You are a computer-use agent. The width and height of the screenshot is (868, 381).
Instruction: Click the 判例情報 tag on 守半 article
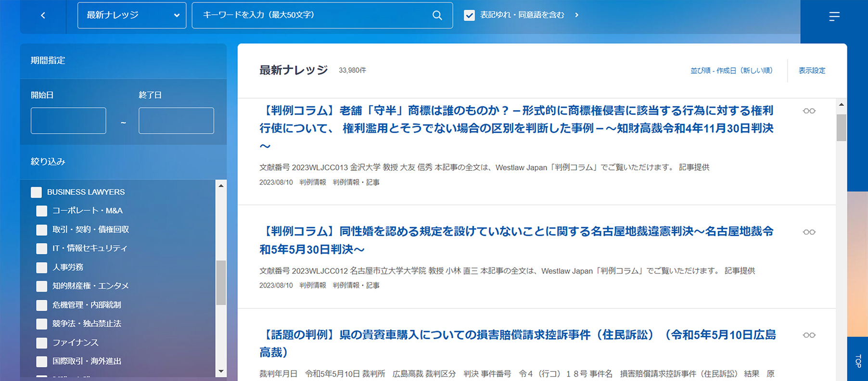pyautogui.click(x=313, y=182)
